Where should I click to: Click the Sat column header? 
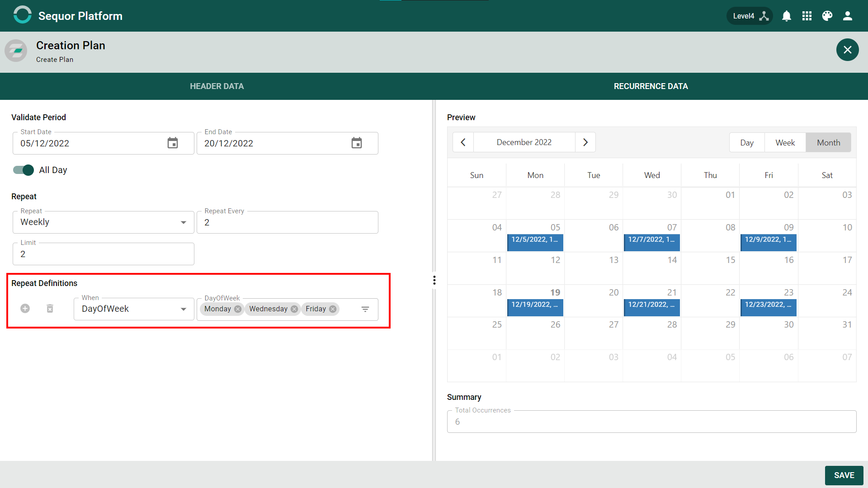coord(827,175)
